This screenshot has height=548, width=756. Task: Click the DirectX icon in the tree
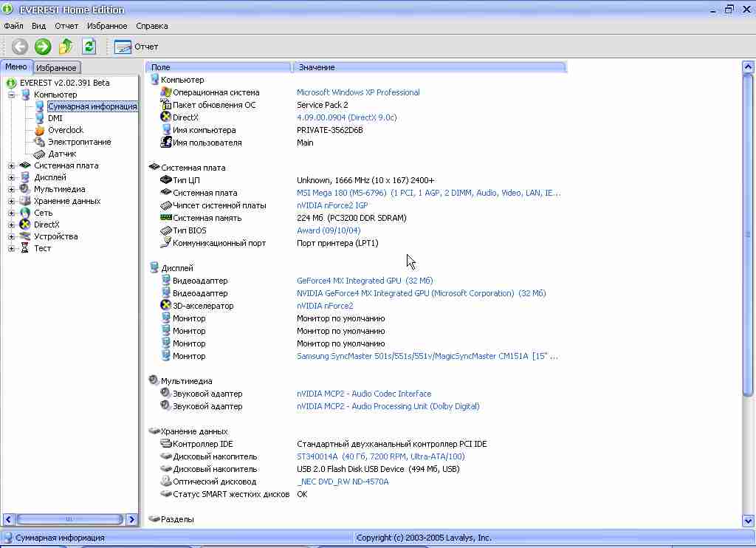[x=25, y=225]
